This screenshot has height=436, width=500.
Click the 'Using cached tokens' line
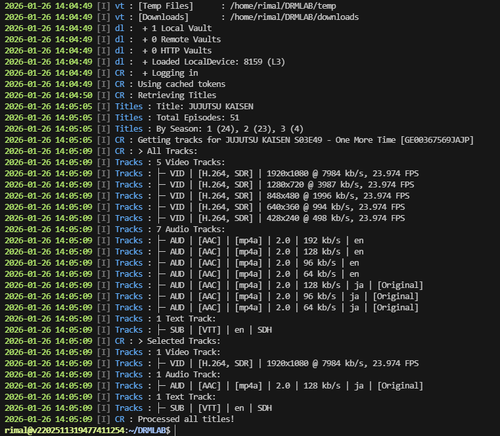pos(181,84)
